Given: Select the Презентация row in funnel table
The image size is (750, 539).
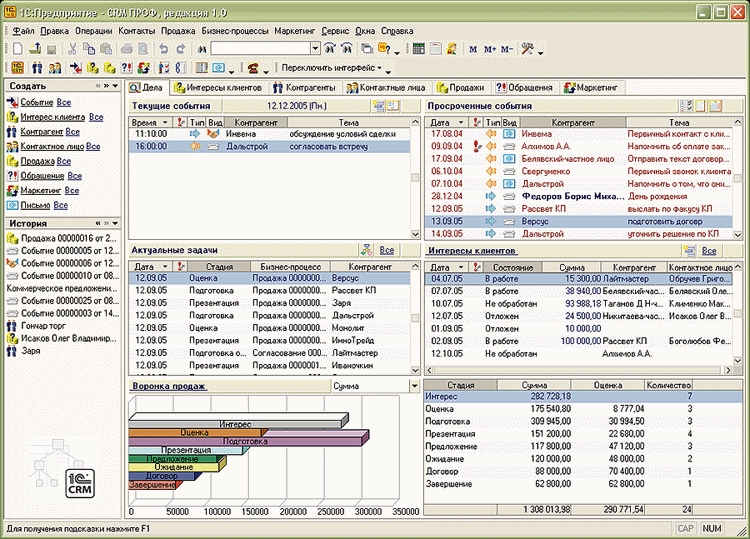Looking at the screenshot, I should click(583, 434).
